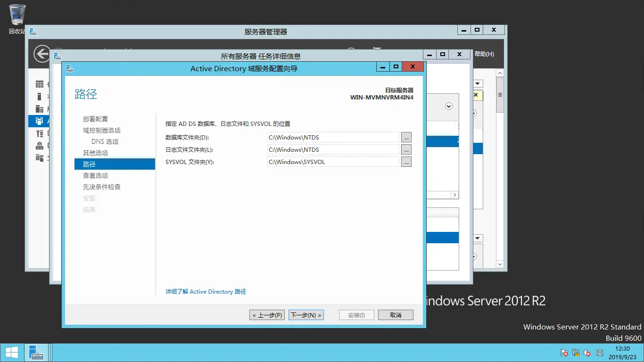The height and width of the screenshot is (362, 644).
Task: Click the SYSVOL 文件夹 path field
Action: tap(333, 162)
